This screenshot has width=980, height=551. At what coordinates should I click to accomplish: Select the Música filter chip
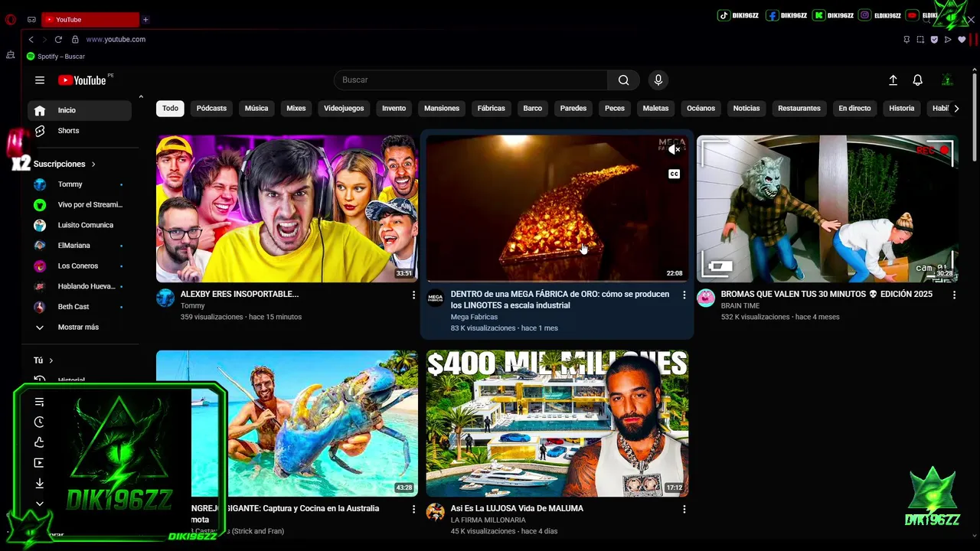click(x=256, y=109)
